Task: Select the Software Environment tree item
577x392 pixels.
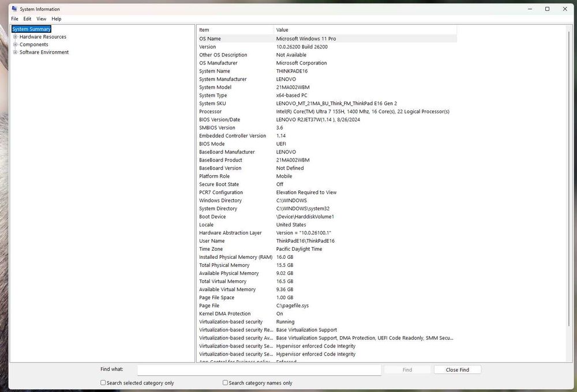Action: [x=44, y=52]
